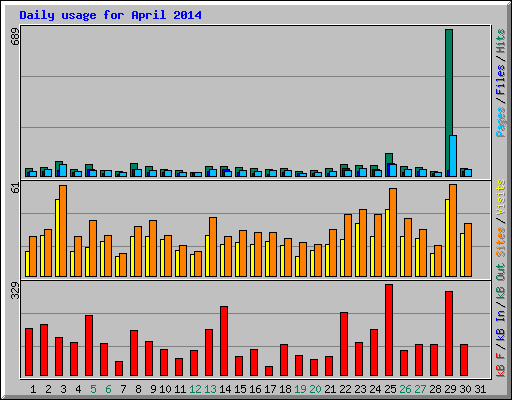Click day 1 on the x-axis
The image size is (512, 400).
tap(33, 389)
